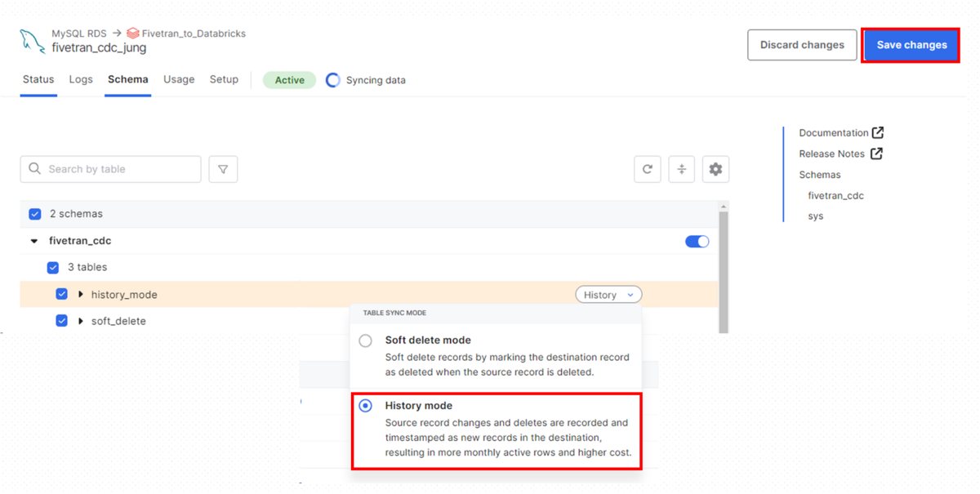Click the filter funnel icon
This screenshot has height=494, width=980.
click(223, 169)
